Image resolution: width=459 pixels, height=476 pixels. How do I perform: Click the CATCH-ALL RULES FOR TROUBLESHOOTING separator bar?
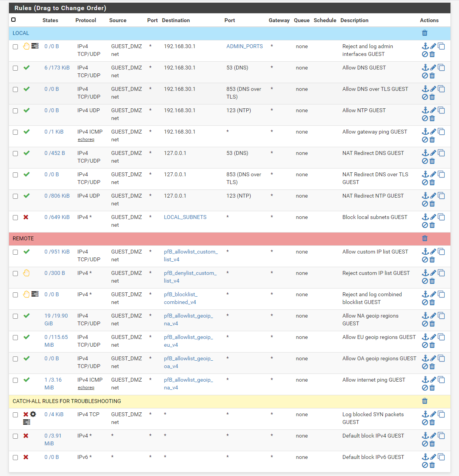tap(230, 401)
